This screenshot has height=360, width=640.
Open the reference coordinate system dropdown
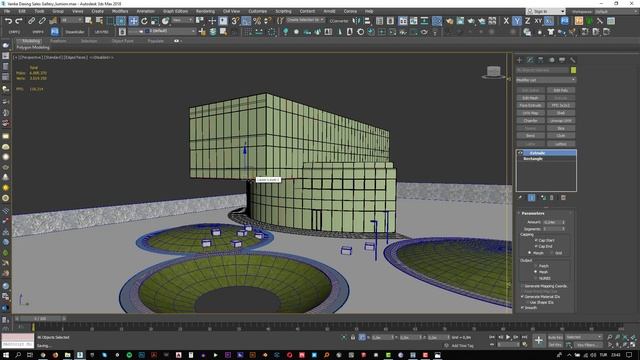point(182,20)
